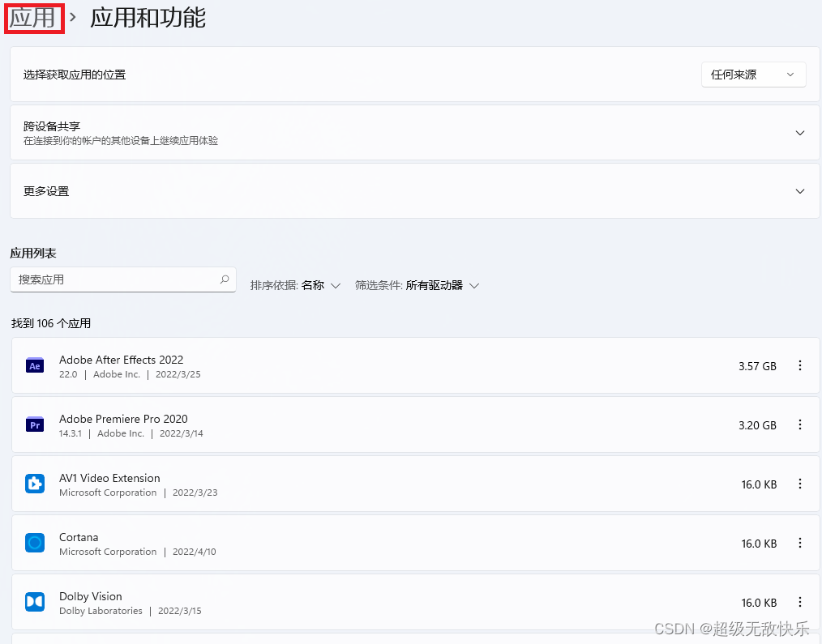This screenshot has height=644, width=822.
Task: Click the 选择获取应用的位置 label
Action: pos(75,75)
